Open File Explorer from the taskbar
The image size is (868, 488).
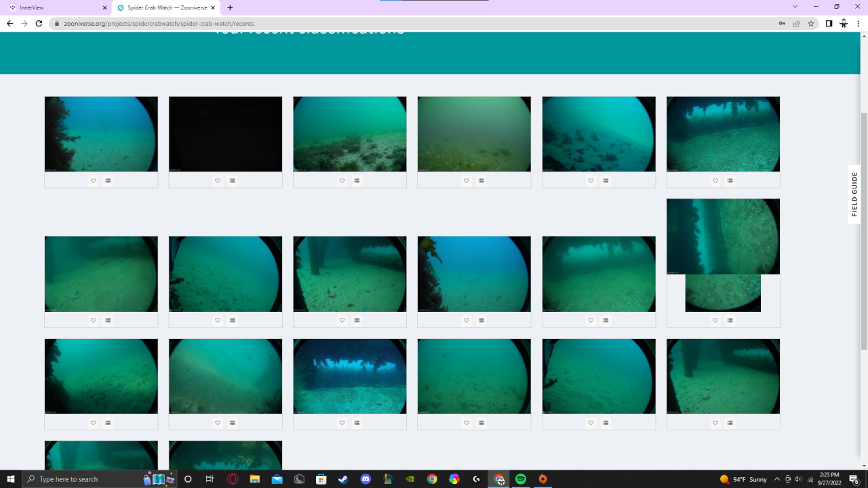pos(255,479)
